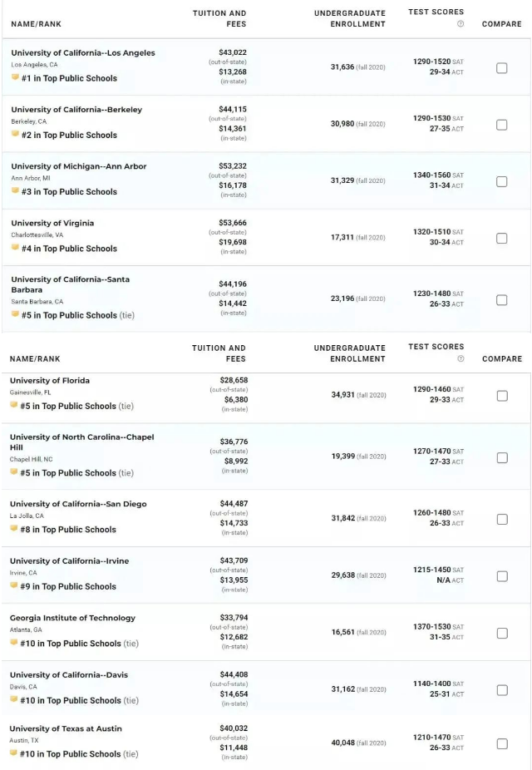This screenshot has height=770, width=532.
Task: Tick compare checkbox for University of Michigan--Ann Arbor
Action: point(501,182)
